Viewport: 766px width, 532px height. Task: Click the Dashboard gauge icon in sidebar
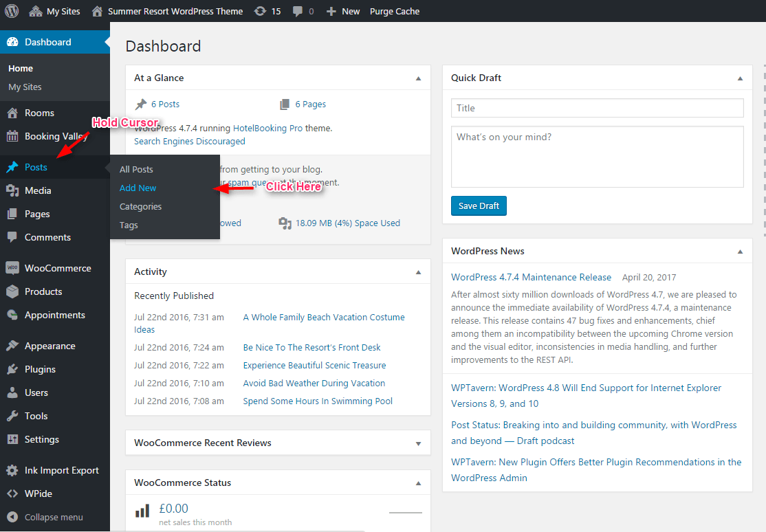[x=12, y=42]
